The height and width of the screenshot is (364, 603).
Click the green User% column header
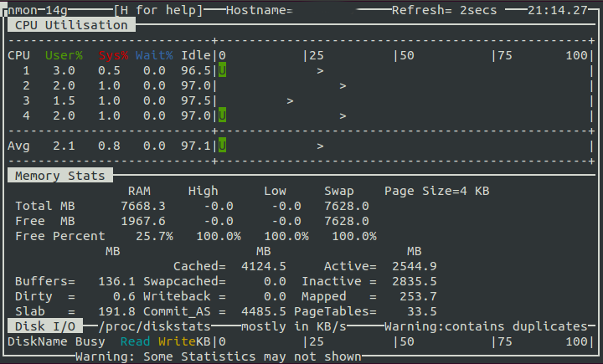[64, 55]
